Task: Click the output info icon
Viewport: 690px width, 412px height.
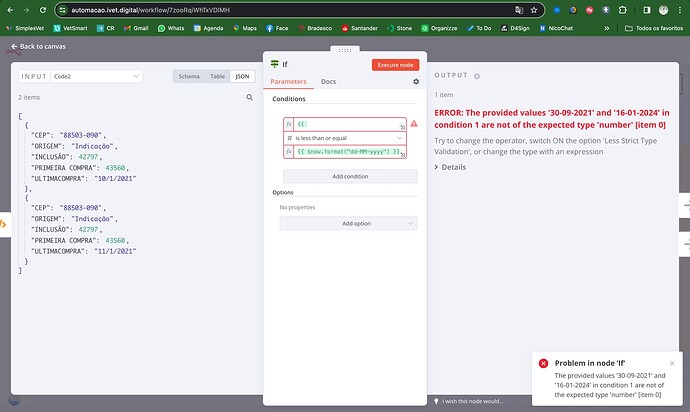Action: [477, 76]
